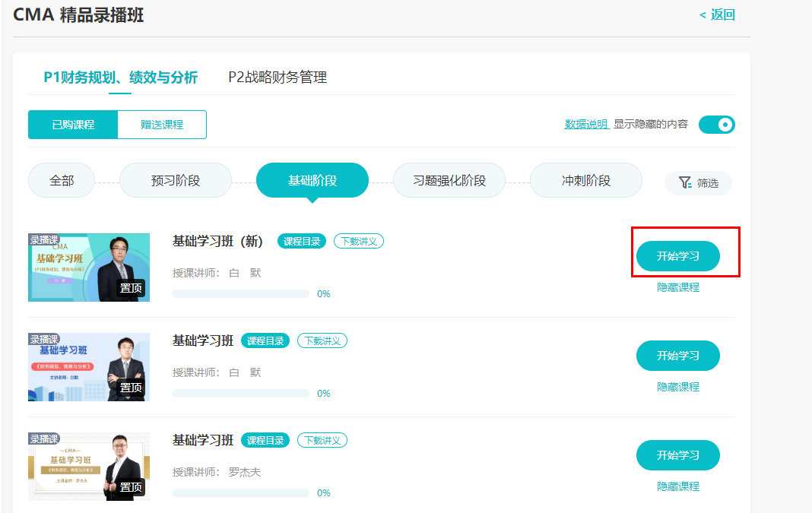Open 课程目录 for 基础学习班（新）
812x513 pixels.
pyautogui.click(x=301, y=241)
